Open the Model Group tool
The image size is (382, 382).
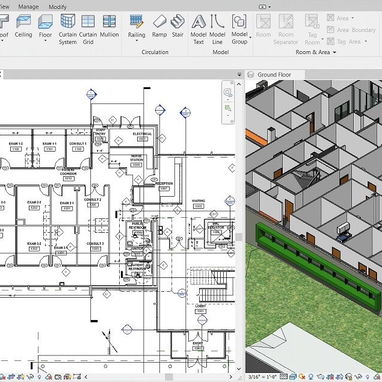pos(239,29)
